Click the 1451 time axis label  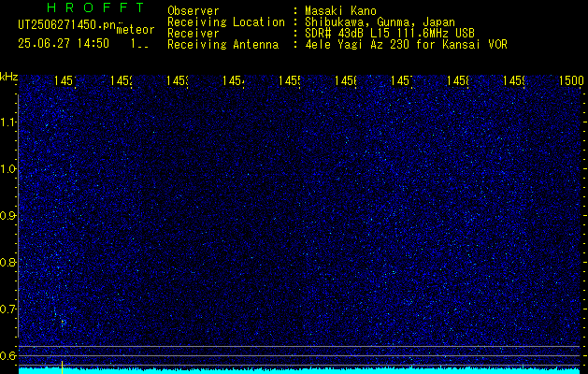[x=65, y=80]
